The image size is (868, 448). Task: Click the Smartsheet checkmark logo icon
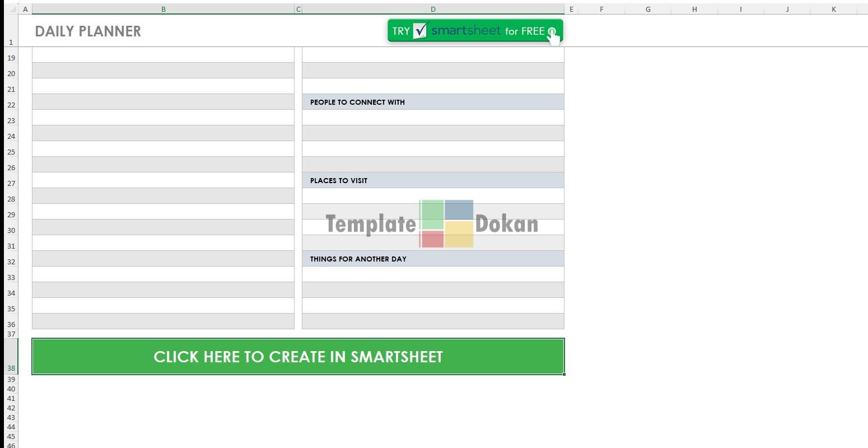click(x=420, y=31)
